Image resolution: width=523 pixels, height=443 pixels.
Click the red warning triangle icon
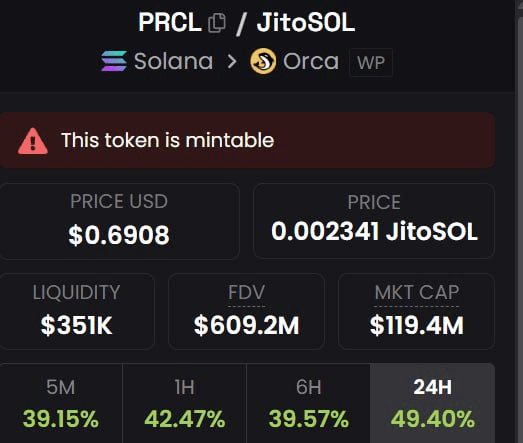(33, 141)
